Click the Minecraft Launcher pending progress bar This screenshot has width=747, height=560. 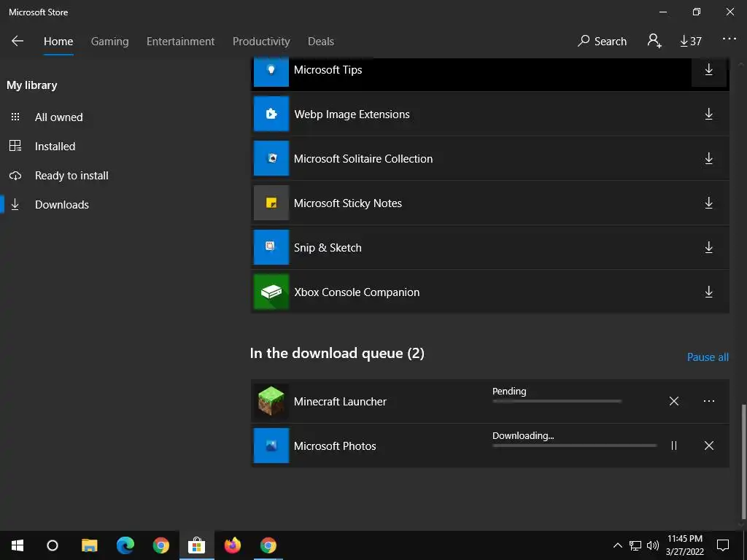(557, 402)
